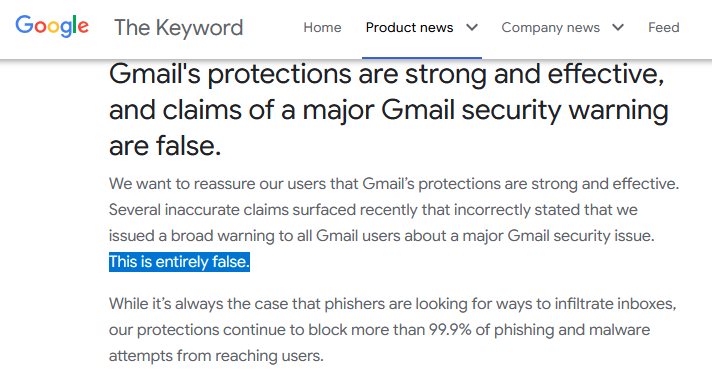Click the words 'attempts from reaching users.'
This screenshot has width=712, height=373.
[216, 355]
